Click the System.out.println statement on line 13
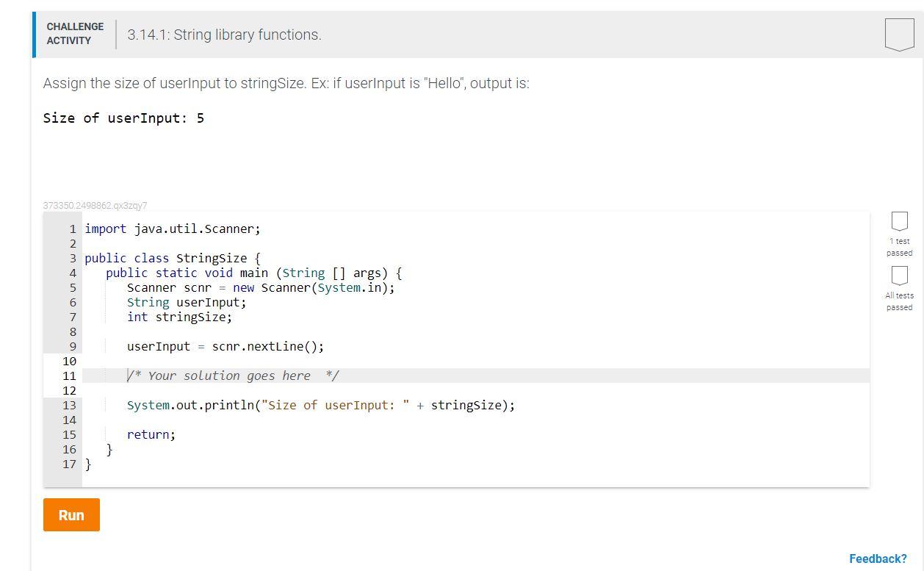The image size is (924, 571). [x=321, y=405]
